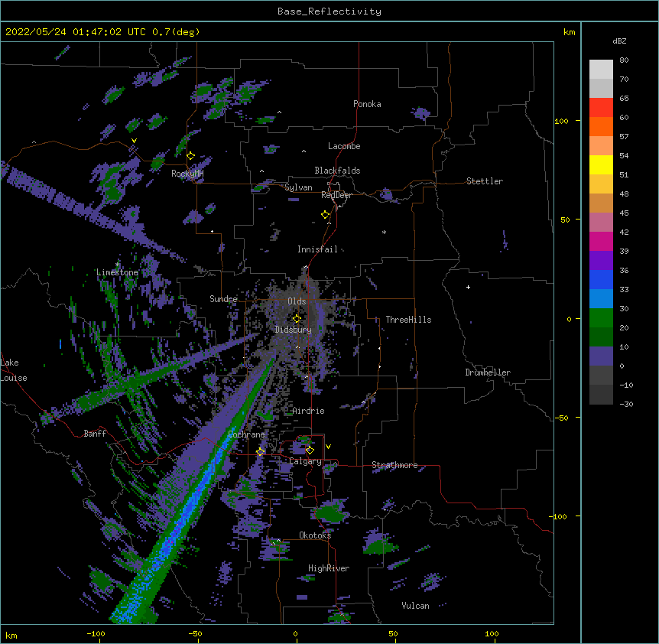Click the RedDeer city label
659x644 pixels.
[x=336, y=195]
